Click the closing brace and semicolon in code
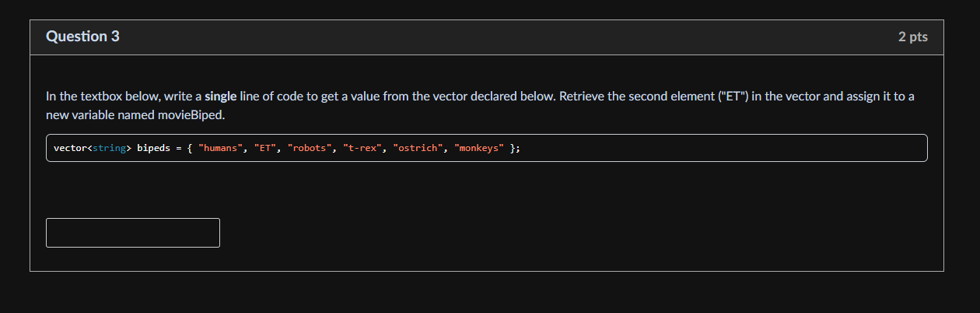 pyautogui.click(x=515, y=148)
